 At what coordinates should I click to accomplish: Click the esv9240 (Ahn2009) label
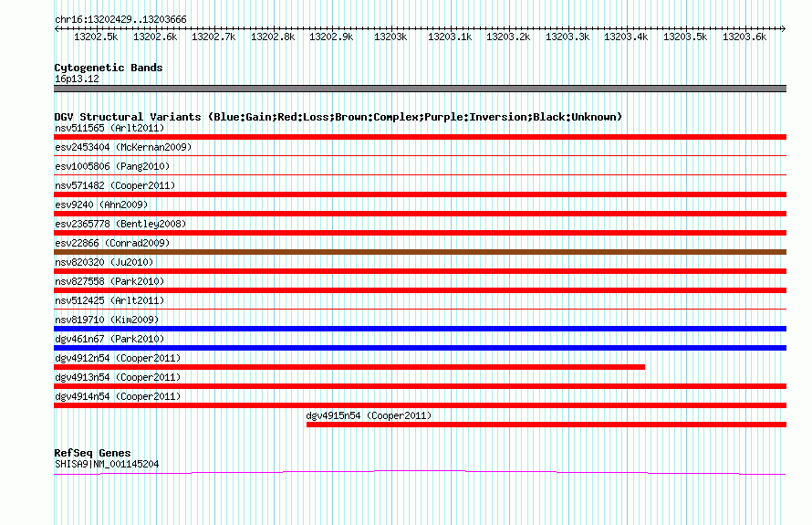click(x=101, y=205)
